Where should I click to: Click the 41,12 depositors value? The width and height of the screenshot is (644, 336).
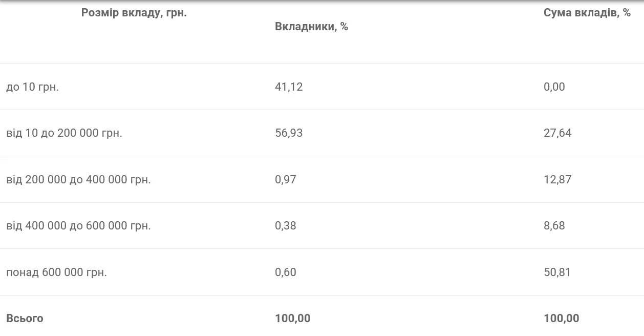click(289, 87)
